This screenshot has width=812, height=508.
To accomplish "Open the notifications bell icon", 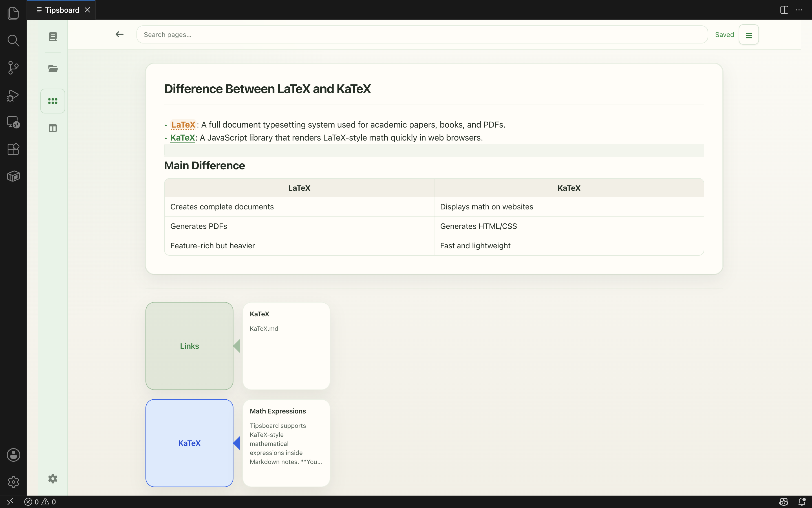I will point(802,502).
